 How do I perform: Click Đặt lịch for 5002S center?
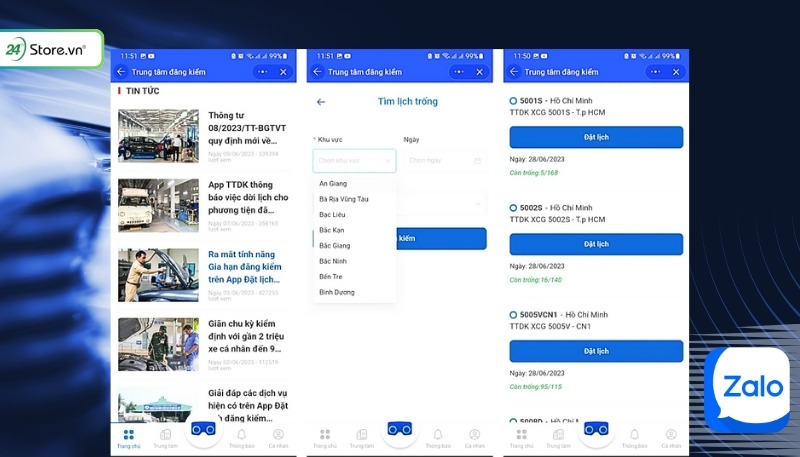[596, 244]
